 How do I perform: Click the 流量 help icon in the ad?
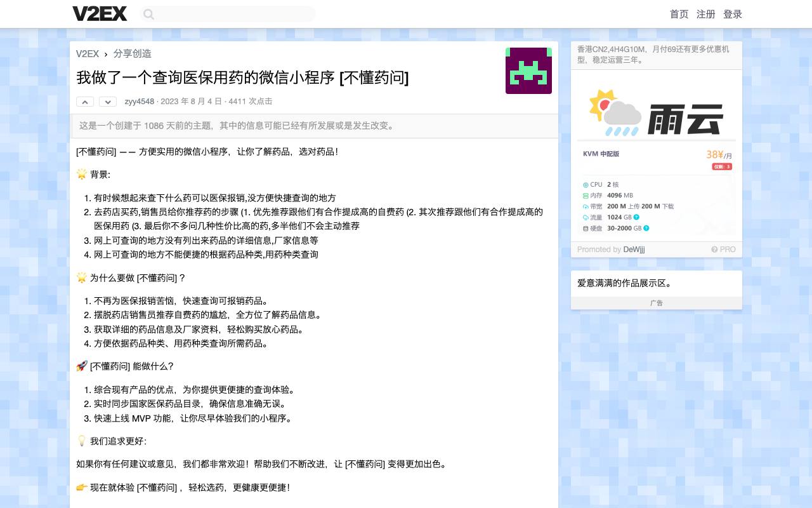(x=636, y=217)
